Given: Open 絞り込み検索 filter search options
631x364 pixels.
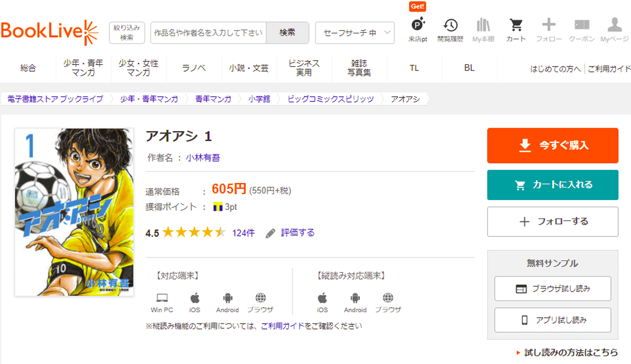Looking at the screenshot, I should pyautogui.click(x=127, y=33).
